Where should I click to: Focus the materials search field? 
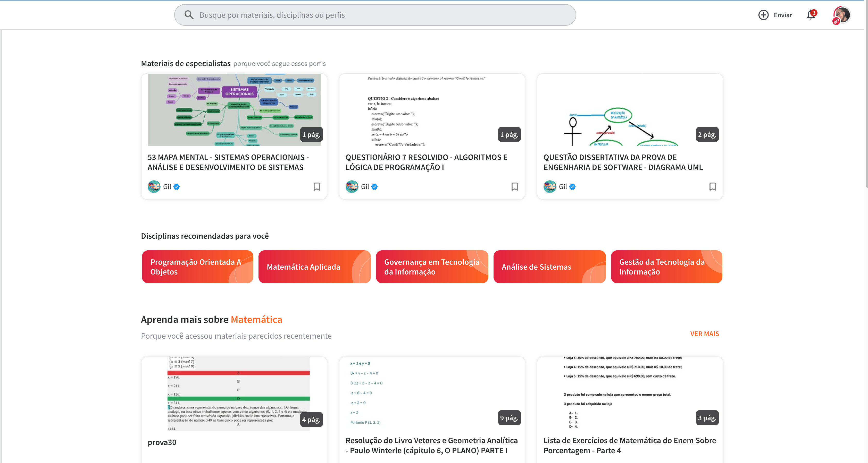[x=375, y=15]
